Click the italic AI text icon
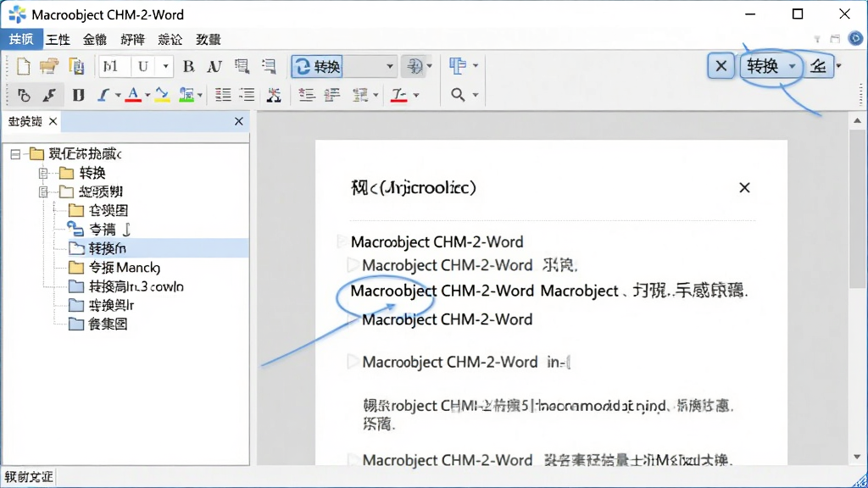The height and width of the screenshot is (488, 868). 214,66
